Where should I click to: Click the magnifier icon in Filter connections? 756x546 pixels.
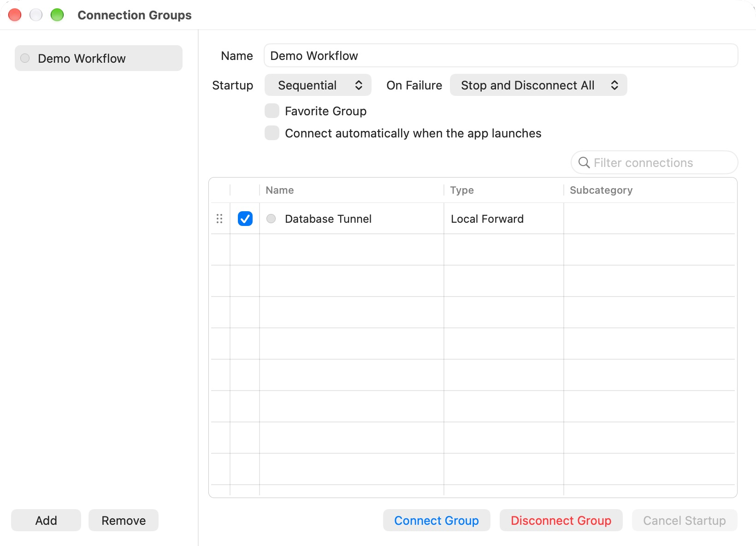(x=584, y=163)
